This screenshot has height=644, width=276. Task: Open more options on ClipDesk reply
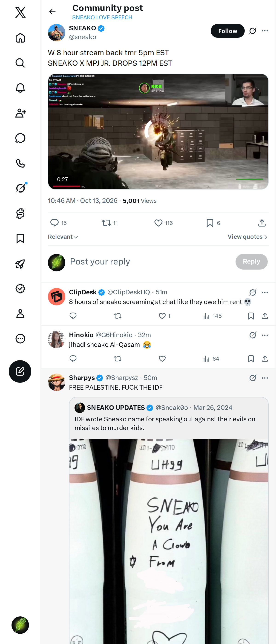tap(265, 292)
